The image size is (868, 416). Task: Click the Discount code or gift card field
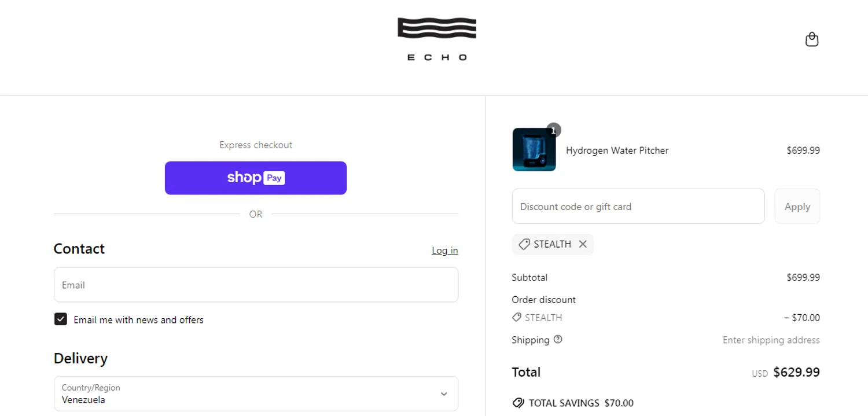[x=638, y=207]
